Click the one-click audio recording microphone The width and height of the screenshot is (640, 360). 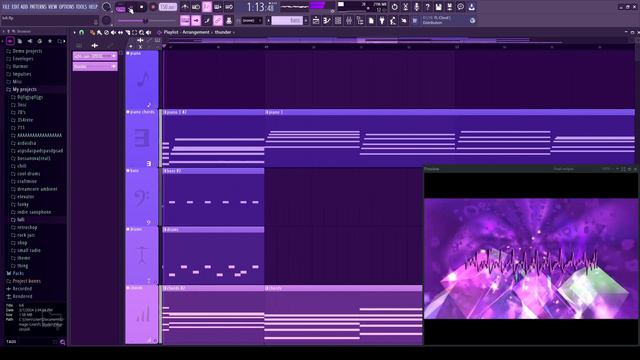416,7
